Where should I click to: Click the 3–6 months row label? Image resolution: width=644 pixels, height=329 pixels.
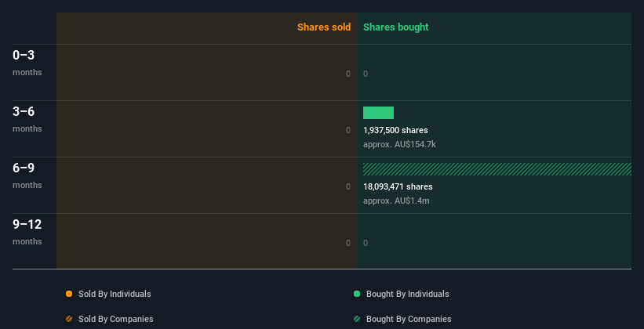click(x=27, y=119)
